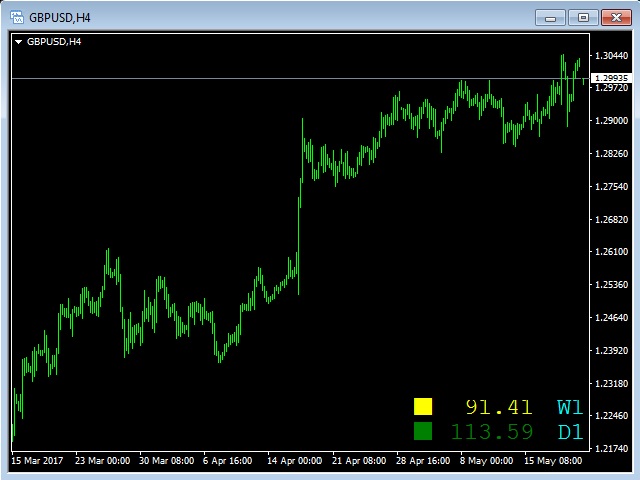Click the 30 Mar 08:00 time marker

tap(167, 461)
